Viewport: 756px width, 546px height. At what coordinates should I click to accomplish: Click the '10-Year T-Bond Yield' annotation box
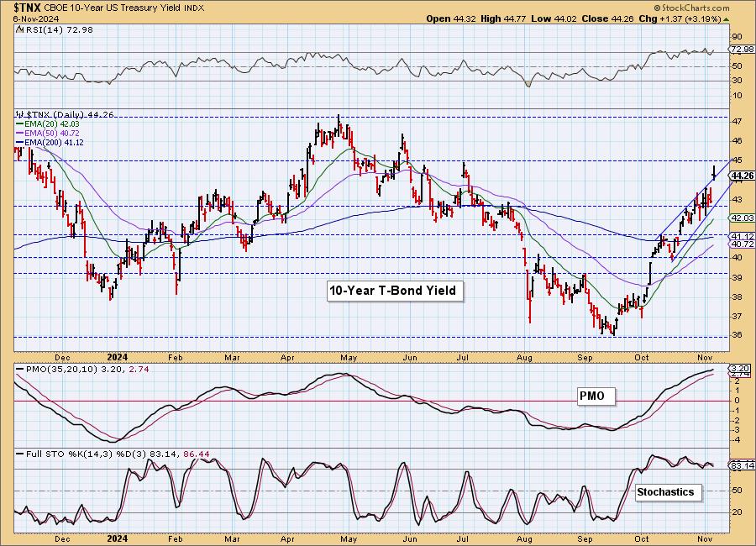395,291
